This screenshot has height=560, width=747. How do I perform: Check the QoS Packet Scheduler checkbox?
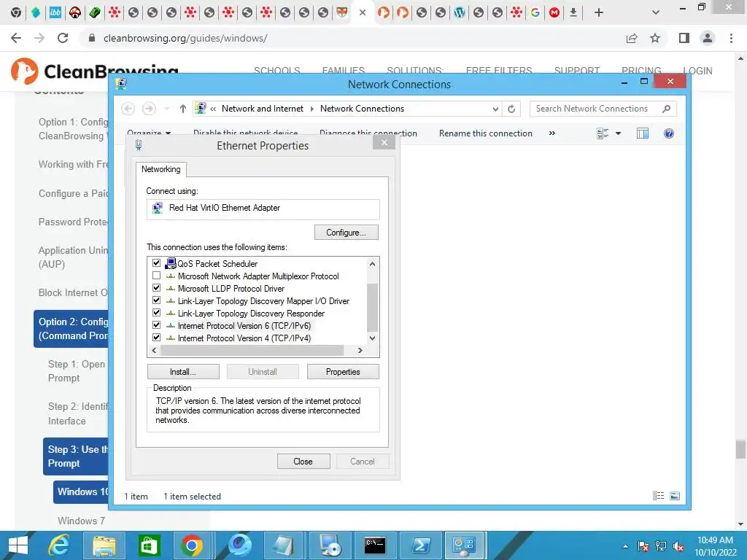(x=156, y=262)
